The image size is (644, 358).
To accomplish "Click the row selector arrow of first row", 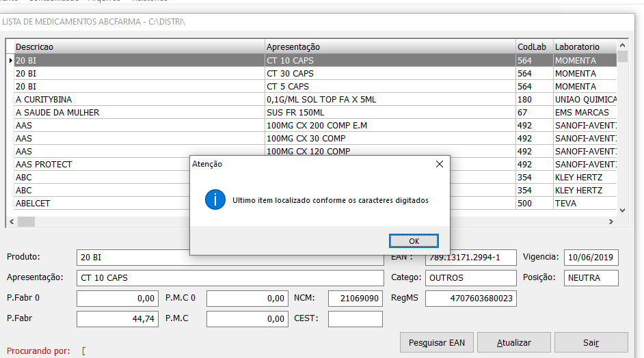I will click(x=10, y=60).
